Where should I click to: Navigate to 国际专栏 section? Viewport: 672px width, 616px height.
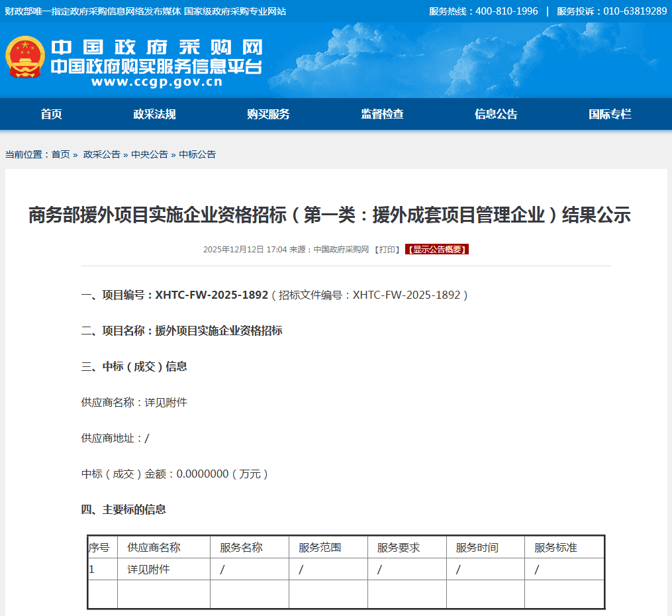click(610, 114)
